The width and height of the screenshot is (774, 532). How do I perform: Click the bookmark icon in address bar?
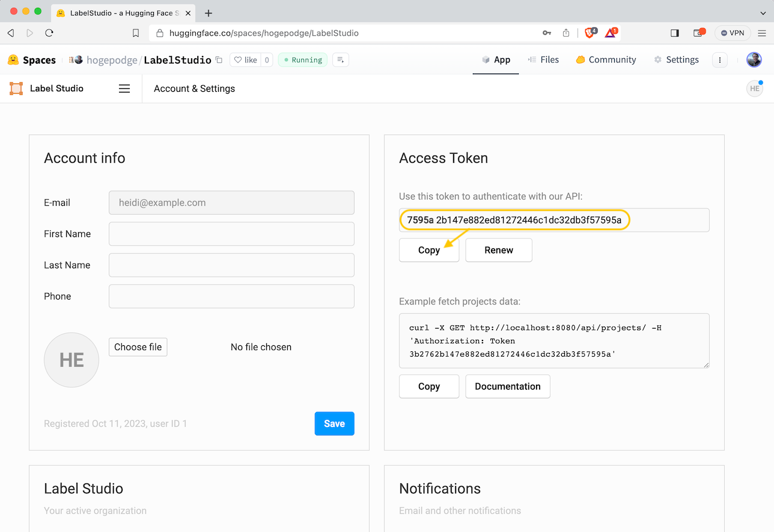pyautogui.click(x=136, y=33)
